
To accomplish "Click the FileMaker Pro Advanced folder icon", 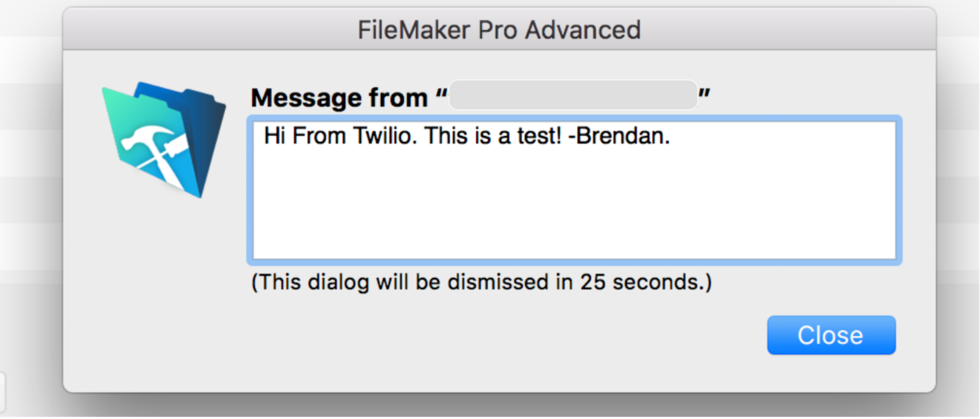I will click(x=164, y=139).
